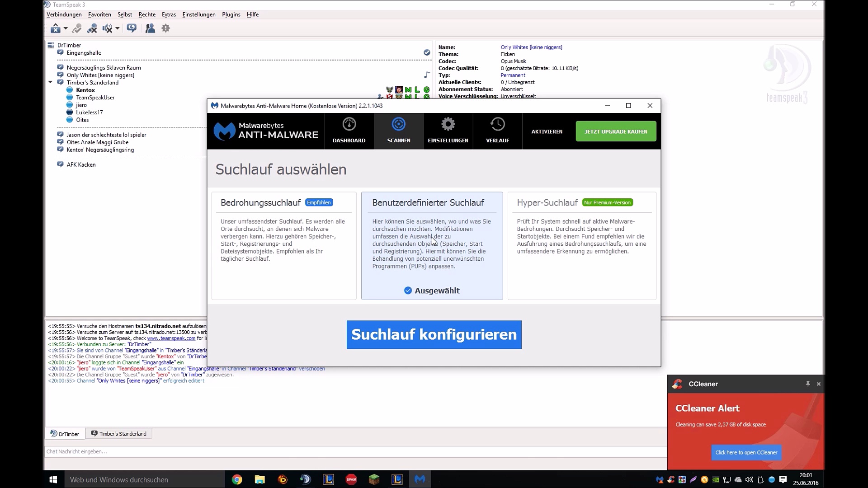Toggle the away status icon
Viewport: 868px width, 488px height.
point(56,28)
